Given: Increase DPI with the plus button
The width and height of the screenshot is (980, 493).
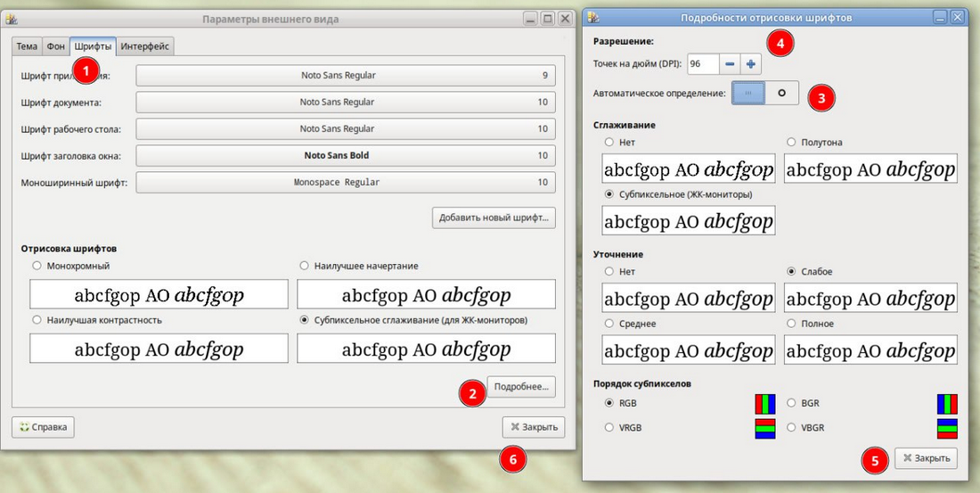Looking at the screenshot, I should point(750,64).
